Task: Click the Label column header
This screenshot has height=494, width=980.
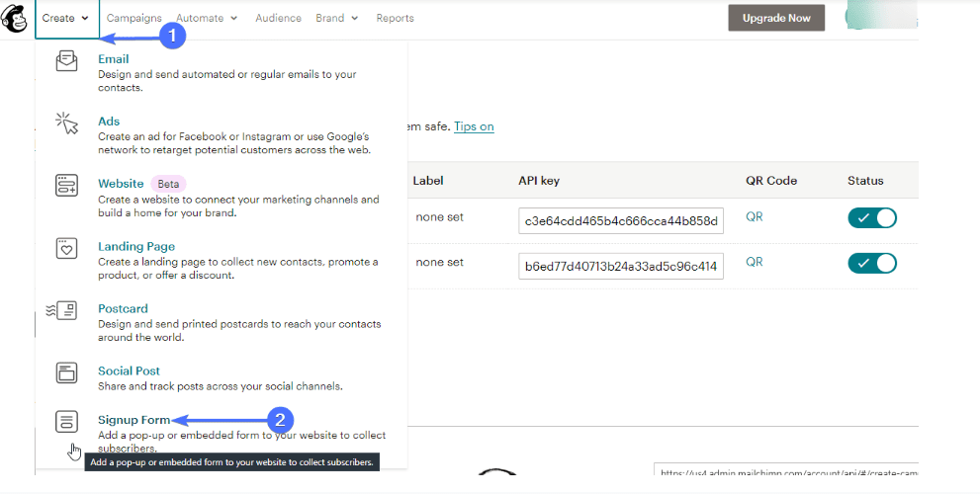Action: 428,181
